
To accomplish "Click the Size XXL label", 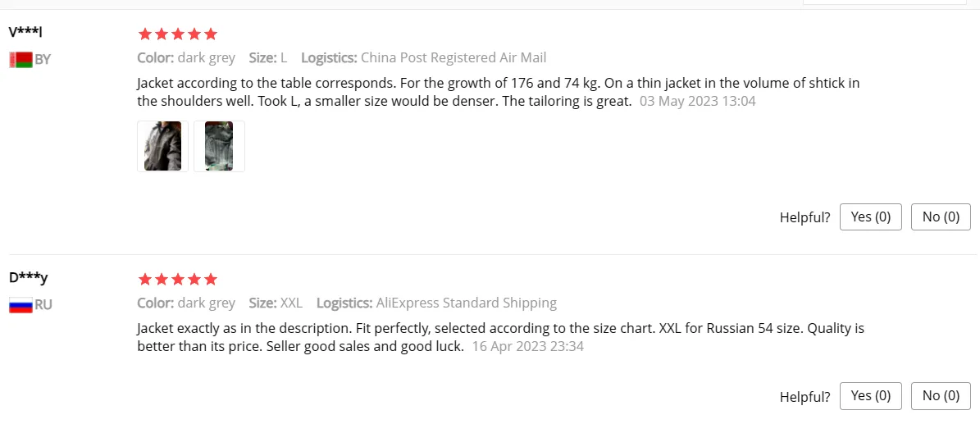I will pyautogui.click(x=276, y=303).
